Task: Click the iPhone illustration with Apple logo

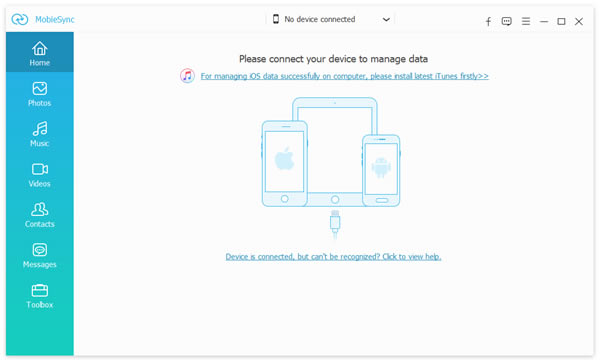Action: pos(284,163)
